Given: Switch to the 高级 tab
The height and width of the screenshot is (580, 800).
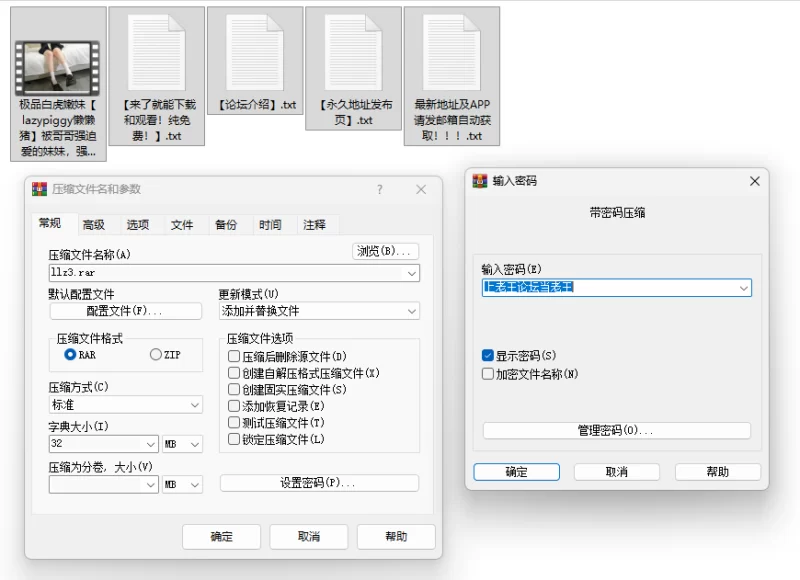Looking at the screenshot, I should coord(95,224).
